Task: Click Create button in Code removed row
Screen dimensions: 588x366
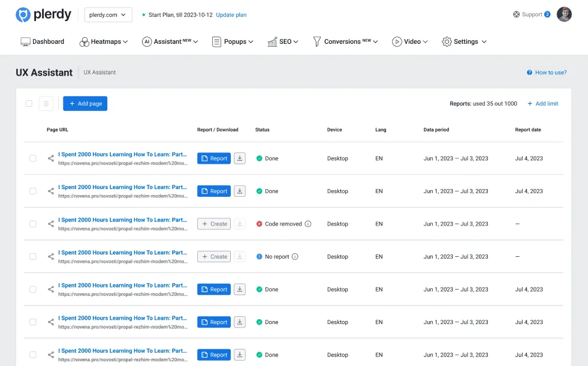Action: (x=214, y=224)
